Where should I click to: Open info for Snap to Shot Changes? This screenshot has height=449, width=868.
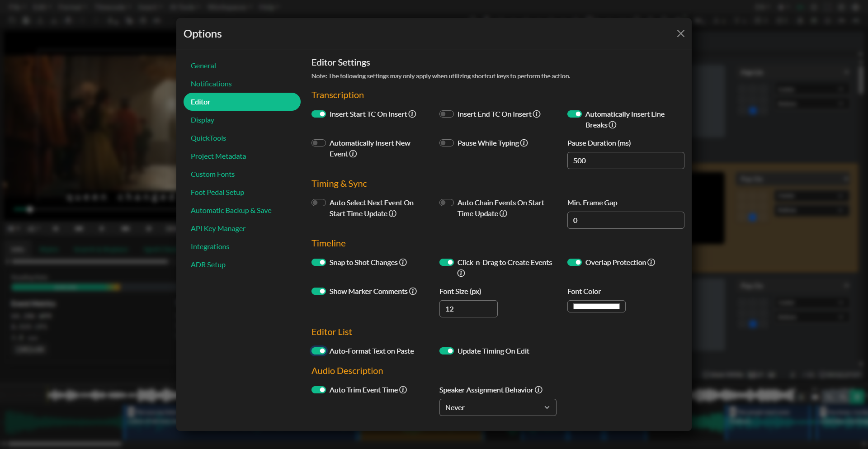point(402,262)
